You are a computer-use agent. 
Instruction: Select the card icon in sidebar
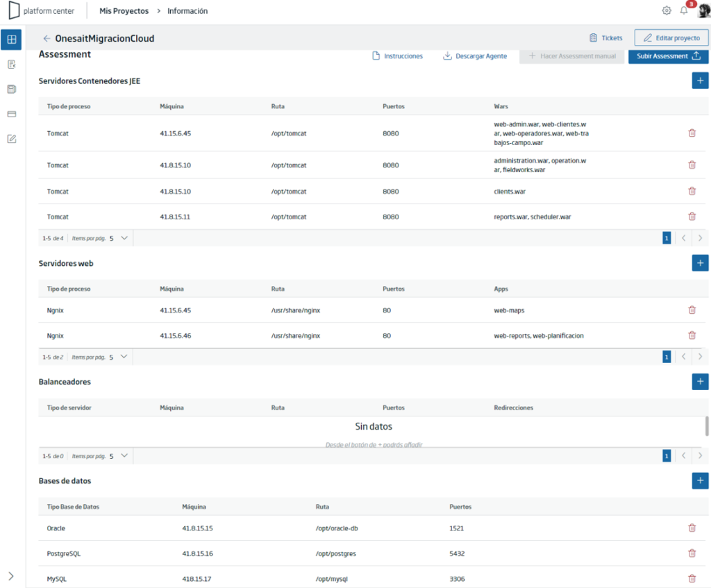pyautogui.click(x=12, y=114)
